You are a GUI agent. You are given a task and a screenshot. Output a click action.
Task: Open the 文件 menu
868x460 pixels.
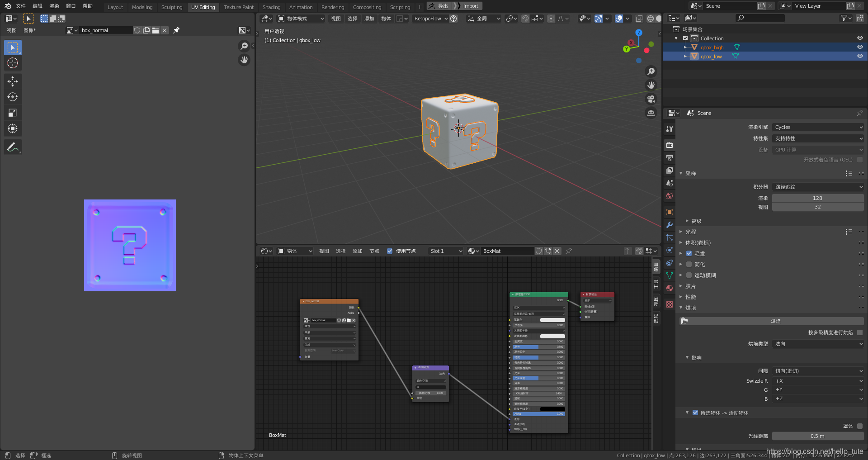21,6
